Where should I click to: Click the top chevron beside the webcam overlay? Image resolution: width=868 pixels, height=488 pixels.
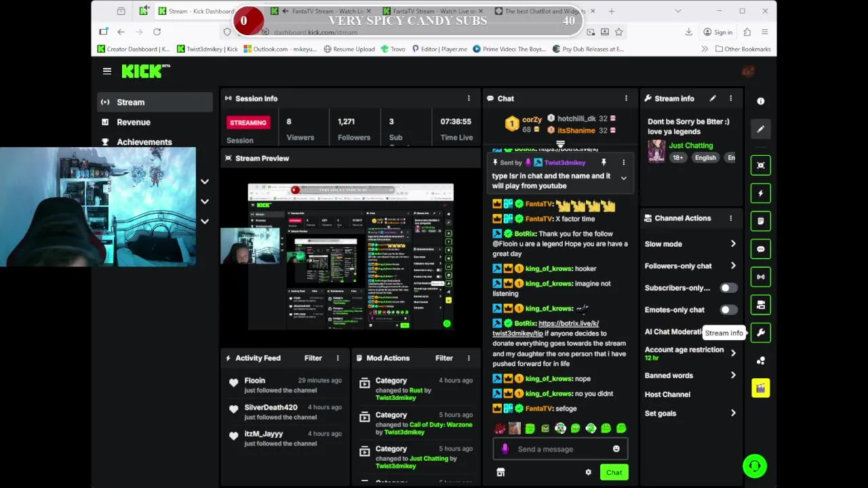205,182
